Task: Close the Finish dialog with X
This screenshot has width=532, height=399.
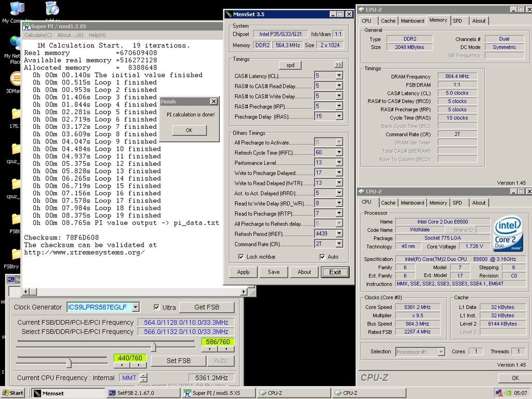Action: pos(214,101)
